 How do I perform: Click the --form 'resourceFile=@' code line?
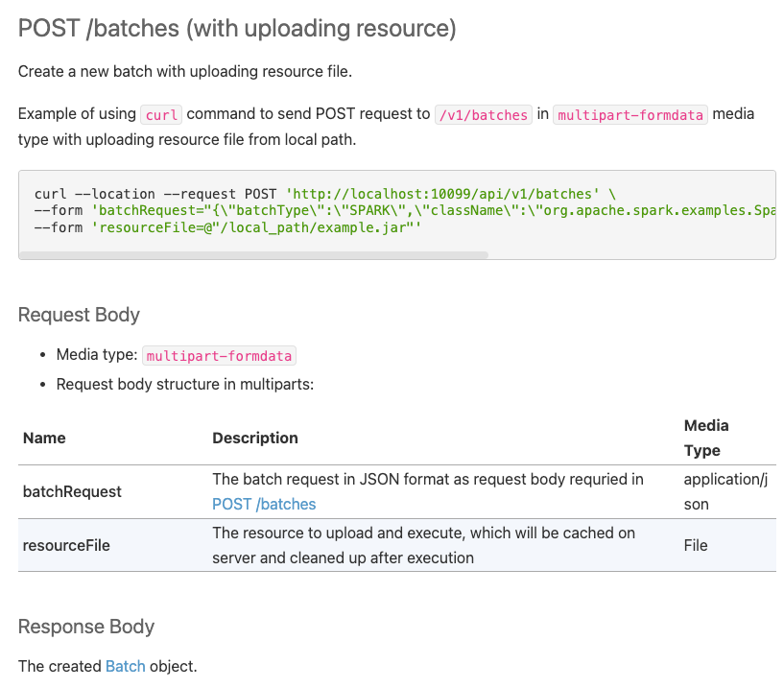click(227, 227)
